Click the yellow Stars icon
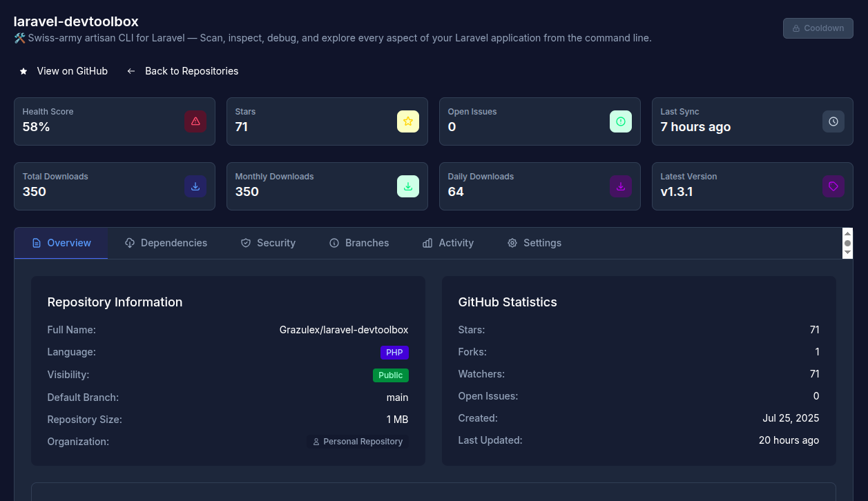Viewport: 868px width, 501px height. click(408, 121)
